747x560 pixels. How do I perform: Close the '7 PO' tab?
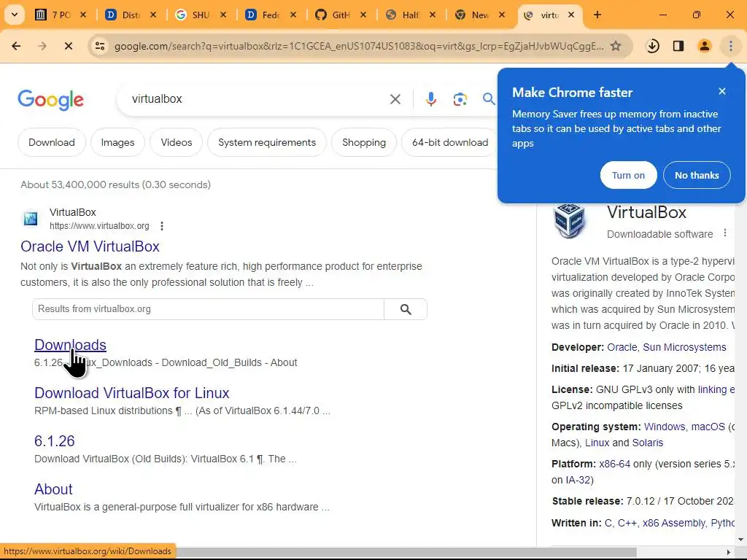click(x=83, y=15)
